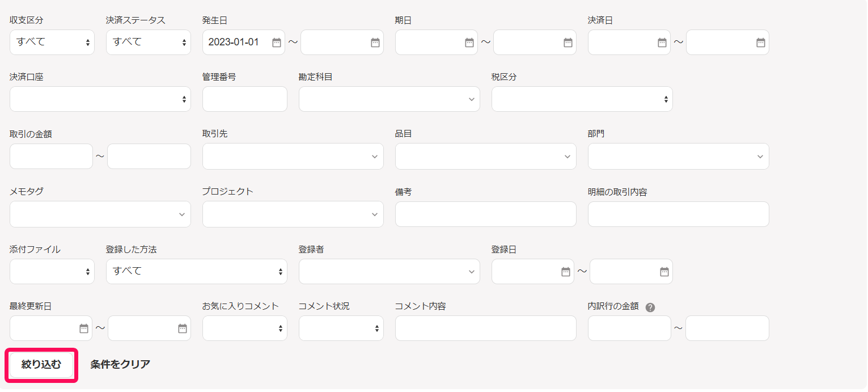The image size is (868, 392).
Task: Focus the 管理番号 input field
Action: point(245,99)
